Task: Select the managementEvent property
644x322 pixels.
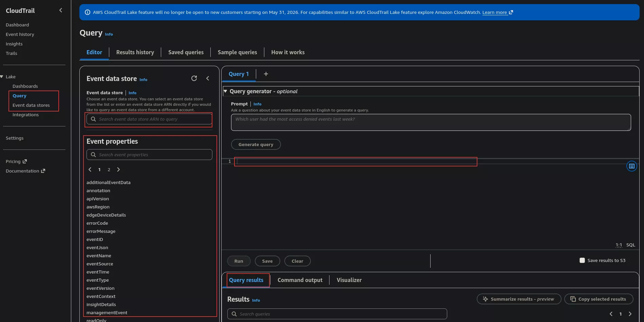Action: 107,313
